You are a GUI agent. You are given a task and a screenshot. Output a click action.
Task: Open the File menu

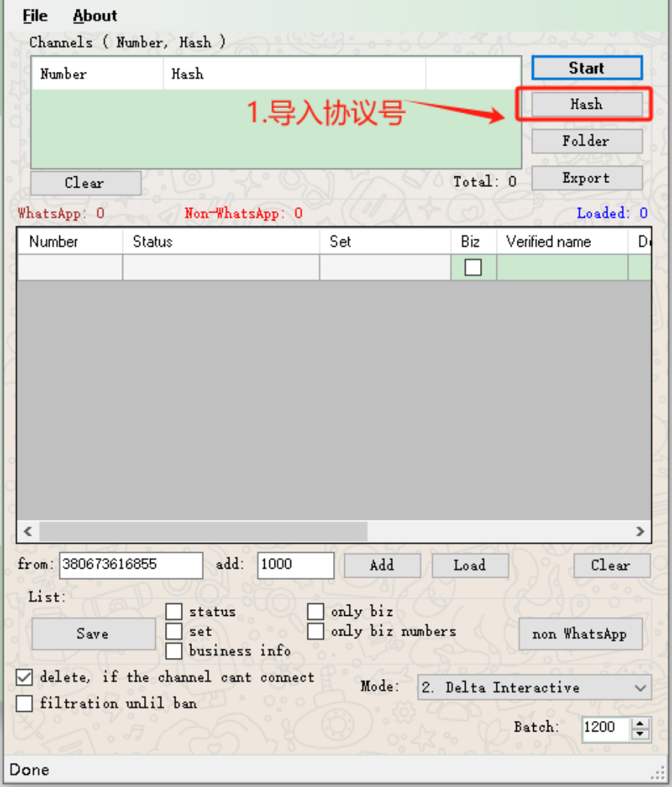[35, 16]
